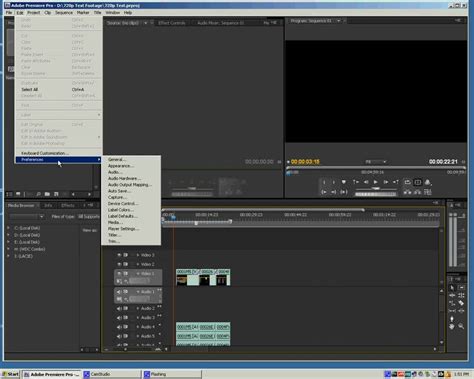
Task: Mute the Audio 1 track speaker
Action: pos(119,292)
